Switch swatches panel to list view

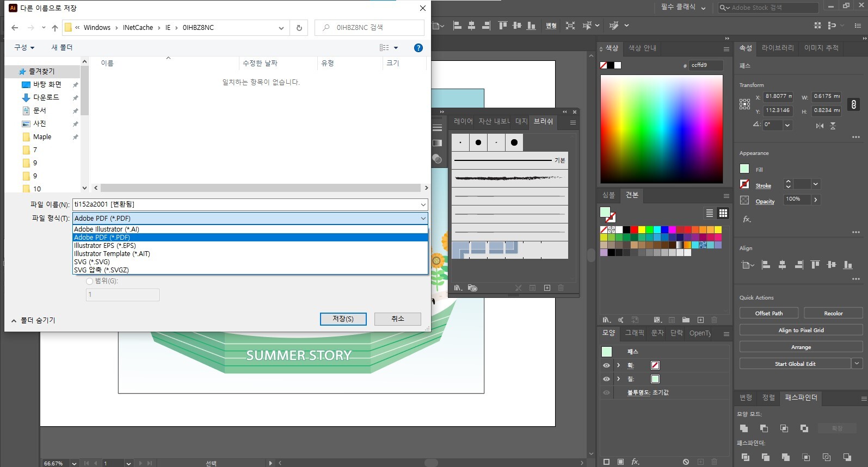pos(709,213)
